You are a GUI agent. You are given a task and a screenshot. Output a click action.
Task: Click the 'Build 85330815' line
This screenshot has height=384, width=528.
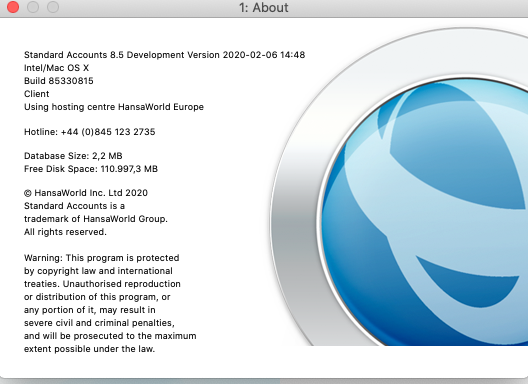59,81
